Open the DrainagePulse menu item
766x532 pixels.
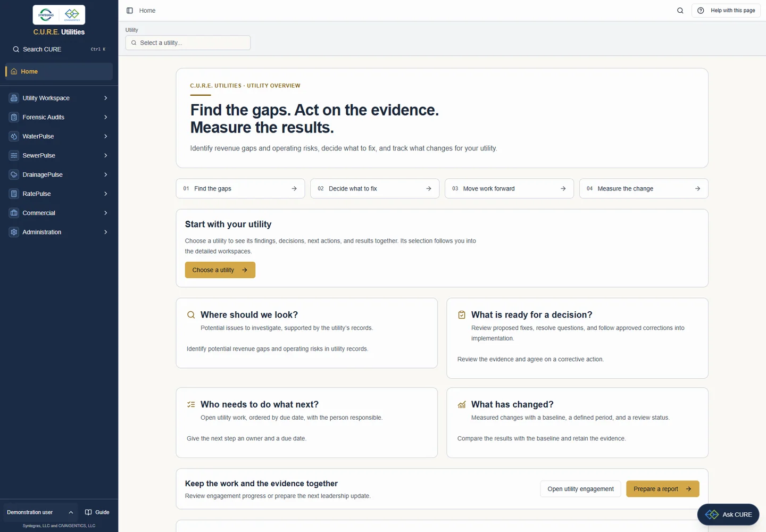pyautogui.click(x=59, y=174)
